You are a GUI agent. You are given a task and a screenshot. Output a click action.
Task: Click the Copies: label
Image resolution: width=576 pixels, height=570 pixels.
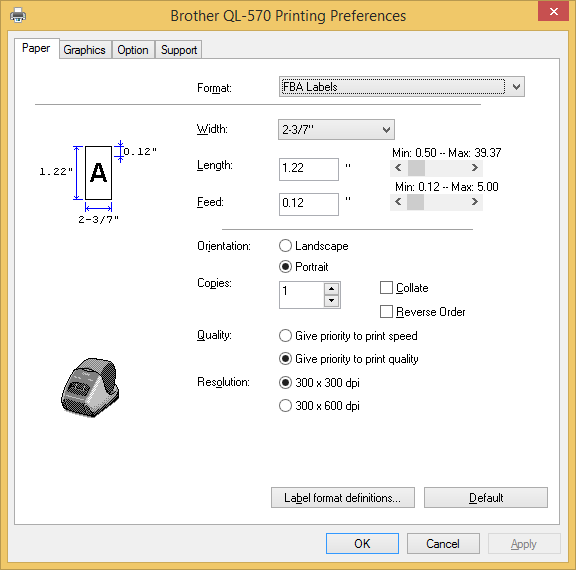coord(214,283)
